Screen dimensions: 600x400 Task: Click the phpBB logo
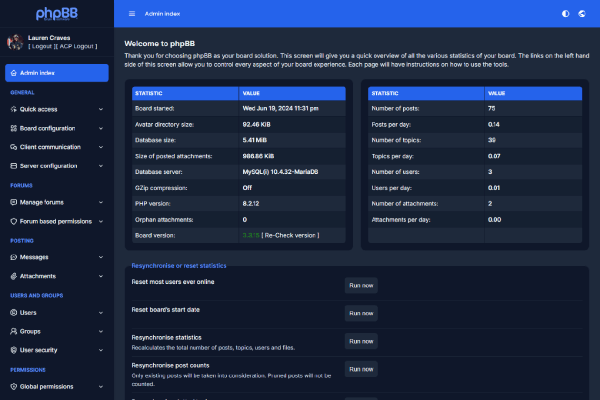(x=57, y=14)
